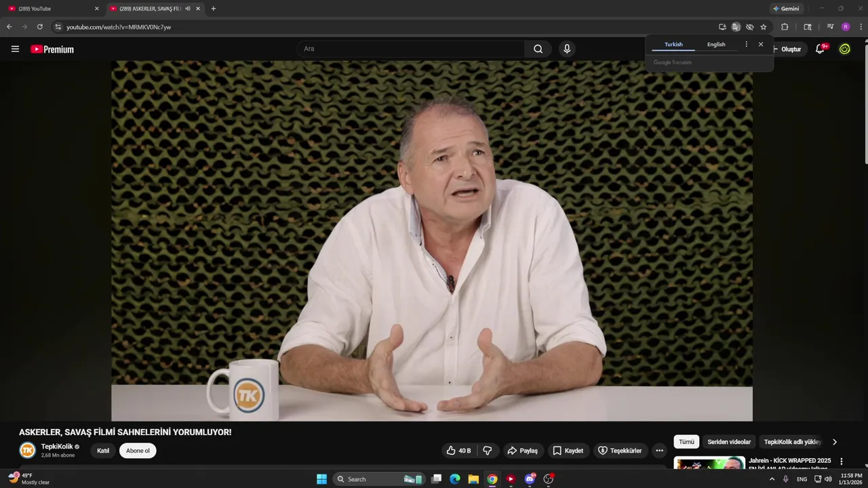Open Microsoft Edge from taskbar
Image resolution: width=868 pixels, height=488 pixels.
[x=455, y=479]
